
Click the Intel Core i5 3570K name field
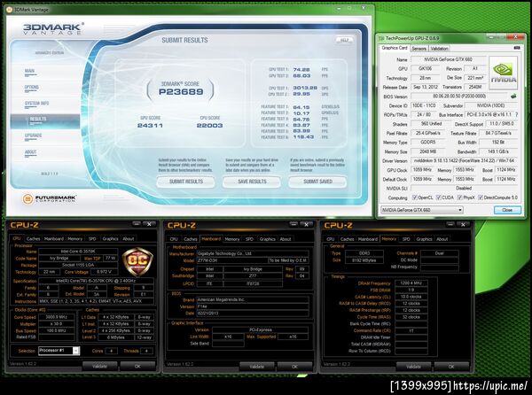pyautogui.click(x=78, y=252)
